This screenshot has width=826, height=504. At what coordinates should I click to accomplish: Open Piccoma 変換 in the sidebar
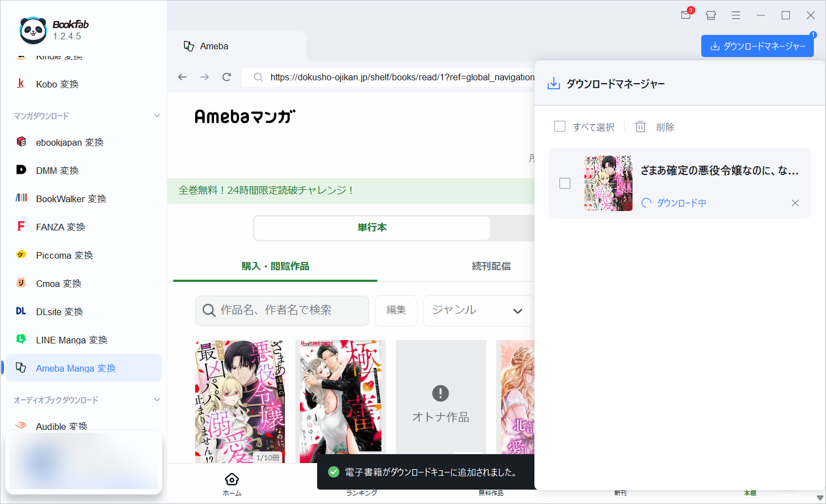(83, 255)
